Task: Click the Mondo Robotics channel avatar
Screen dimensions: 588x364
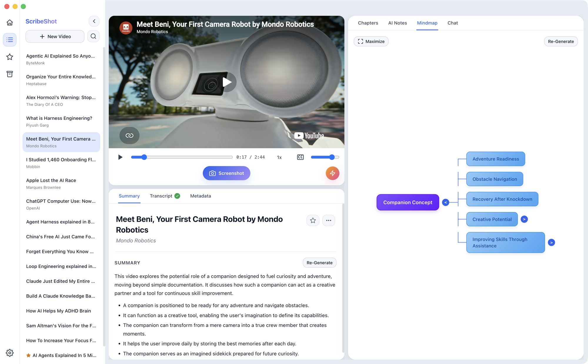Action: point(126,28)
